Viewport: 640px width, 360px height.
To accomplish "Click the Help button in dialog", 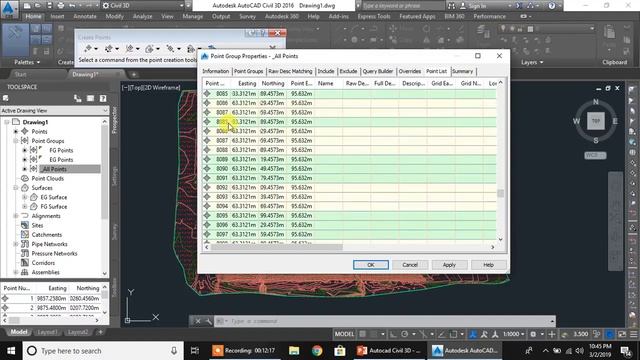I will [489, 265].
